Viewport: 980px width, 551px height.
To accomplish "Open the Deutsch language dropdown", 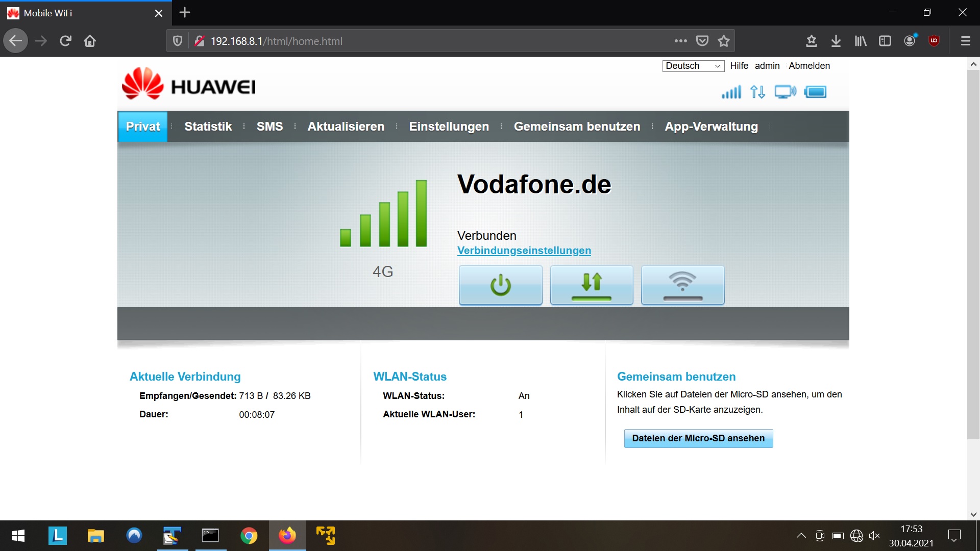I will pos(693,66).
